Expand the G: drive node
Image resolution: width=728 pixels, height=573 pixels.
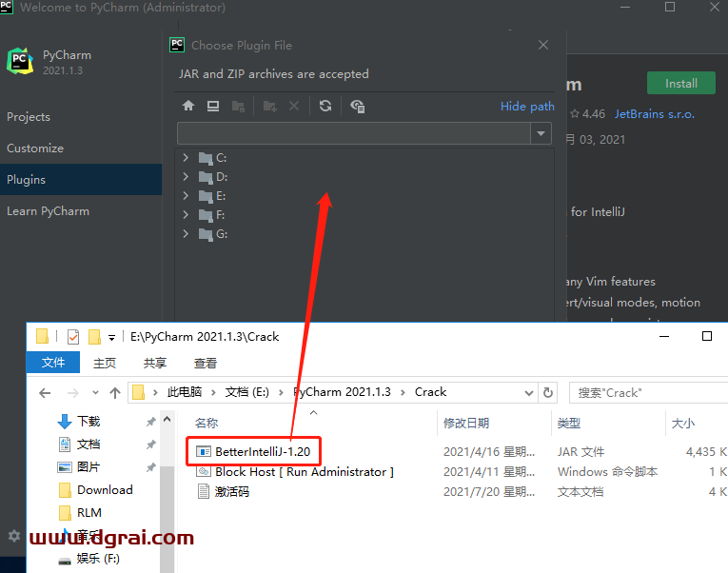[x=186, y=233]
